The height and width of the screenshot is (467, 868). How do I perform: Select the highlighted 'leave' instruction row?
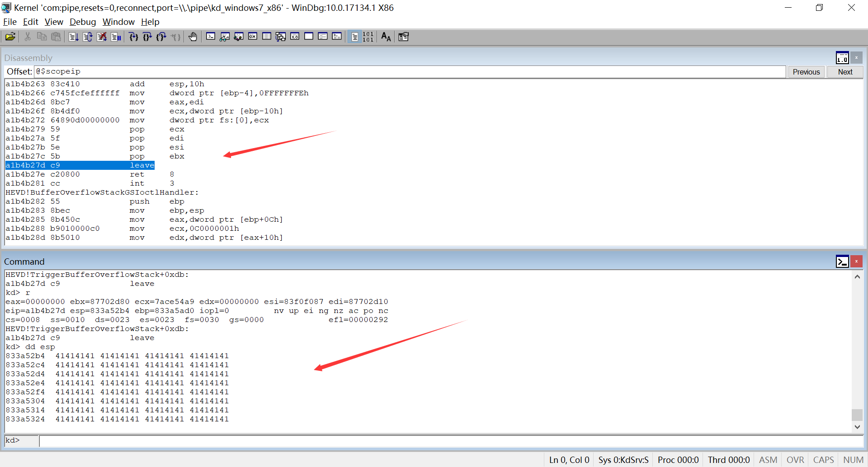point(80,165)
